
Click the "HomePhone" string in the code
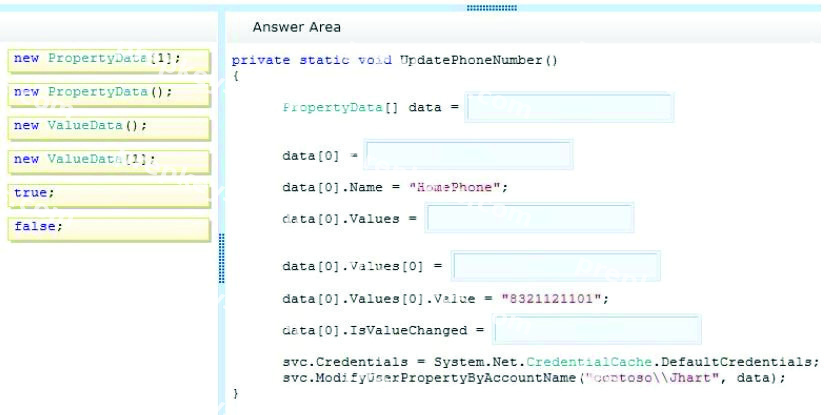(x=459, y=188)
